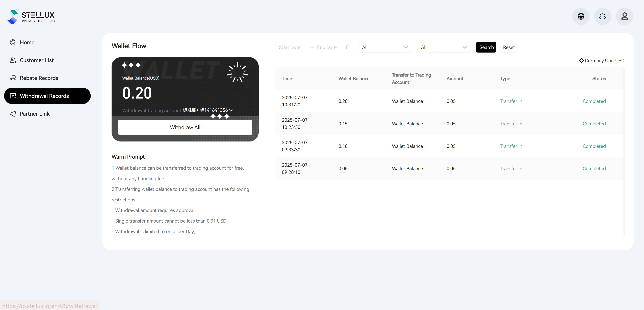644x310 pixels.
Task: Select Withdrawal Records menu item
Action: click(47, 96)
